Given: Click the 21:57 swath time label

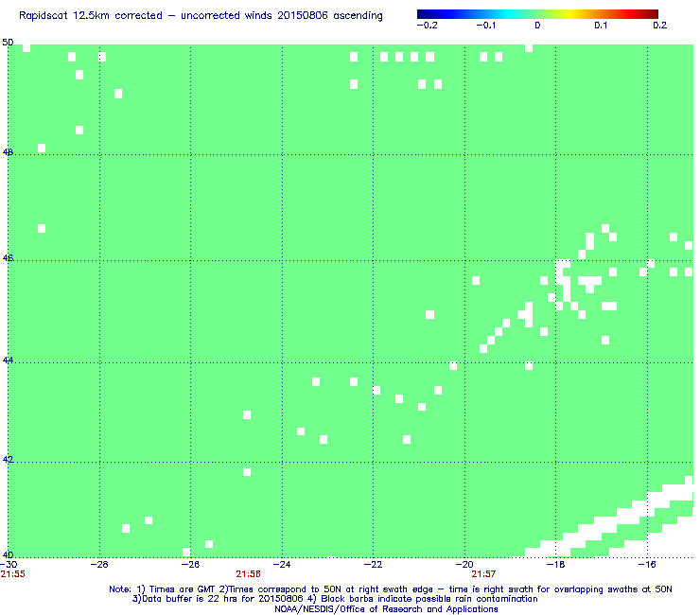Looking at the screenshot, I should [x=484, y=574].
